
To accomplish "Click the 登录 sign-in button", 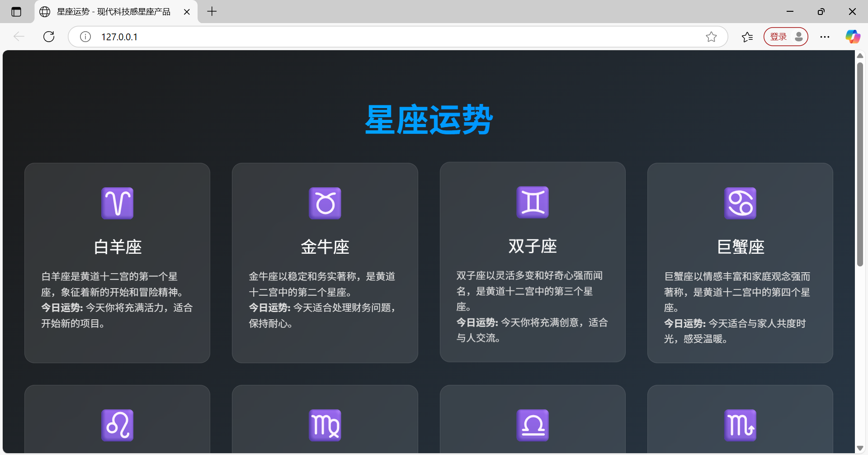I will tap(786, 37).
